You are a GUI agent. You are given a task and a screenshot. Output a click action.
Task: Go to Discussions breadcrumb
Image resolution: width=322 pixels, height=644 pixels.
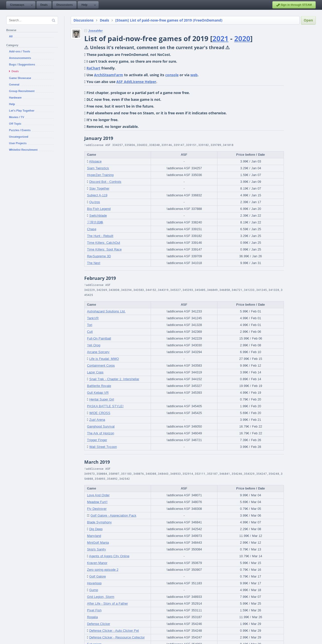coord(83,20)
